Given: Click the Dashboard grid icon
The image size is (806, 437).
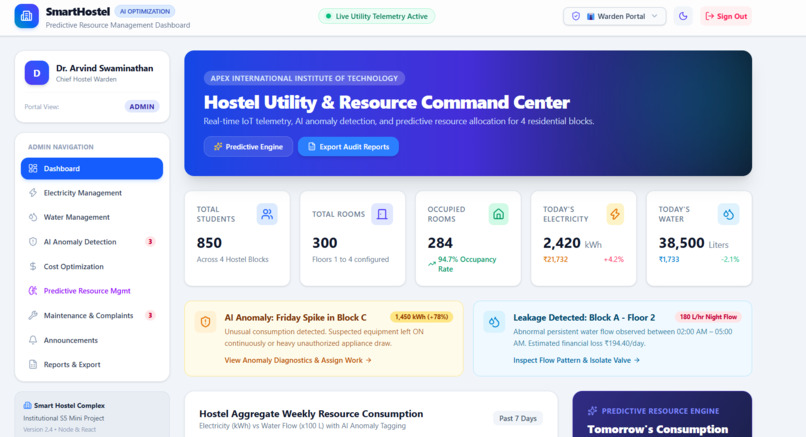Looking at the screenshot, I should point(33,169).
